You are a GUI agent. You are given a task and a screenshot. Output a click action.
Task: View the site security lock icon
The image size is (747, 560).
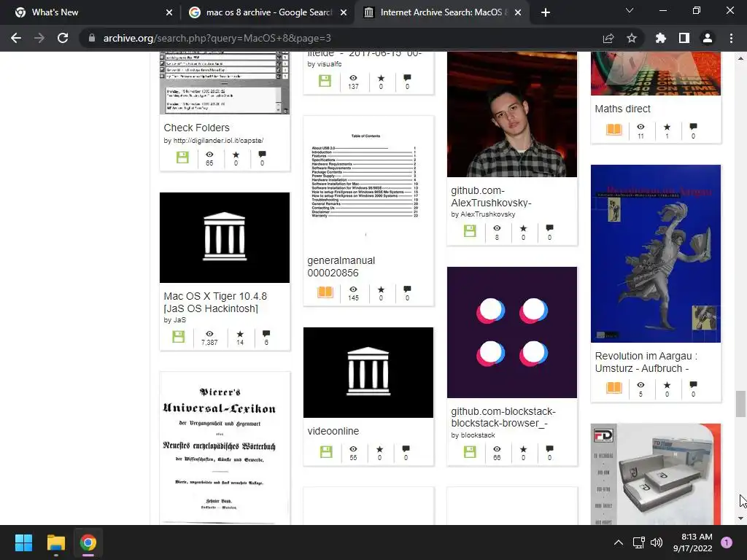[91, 38]
